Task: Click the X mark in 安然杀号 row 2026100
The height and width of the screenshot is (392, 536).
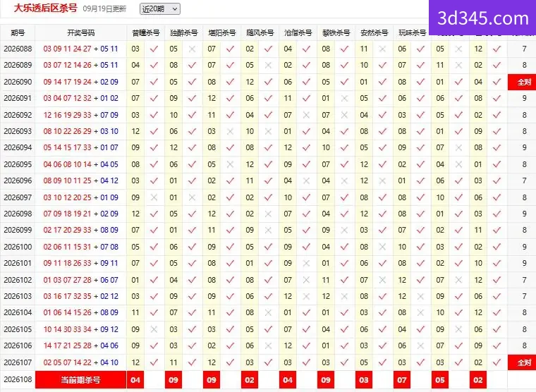Action: click(x=382, y=246)
